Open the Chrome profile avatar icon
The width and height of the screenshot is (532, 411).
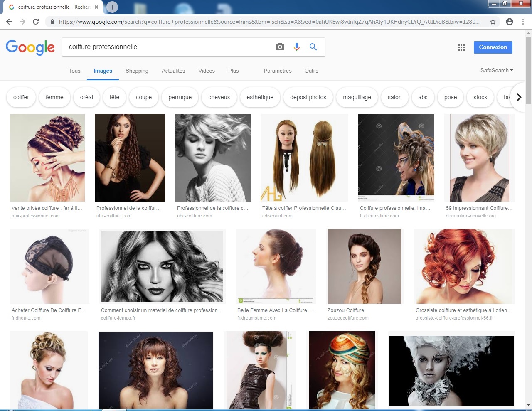tap(510, 22)
